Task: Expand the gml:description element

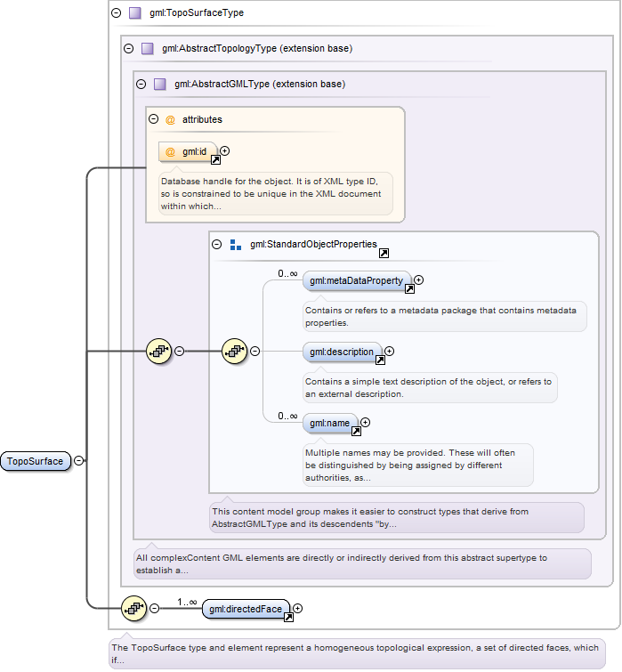Action: click(x=389, y=351)
